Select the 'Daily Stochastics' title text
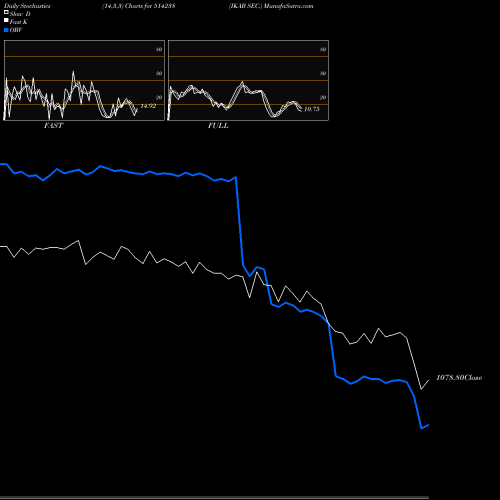Image resolution: width=500 pixels, height=500 pixels. click(27, 6)
